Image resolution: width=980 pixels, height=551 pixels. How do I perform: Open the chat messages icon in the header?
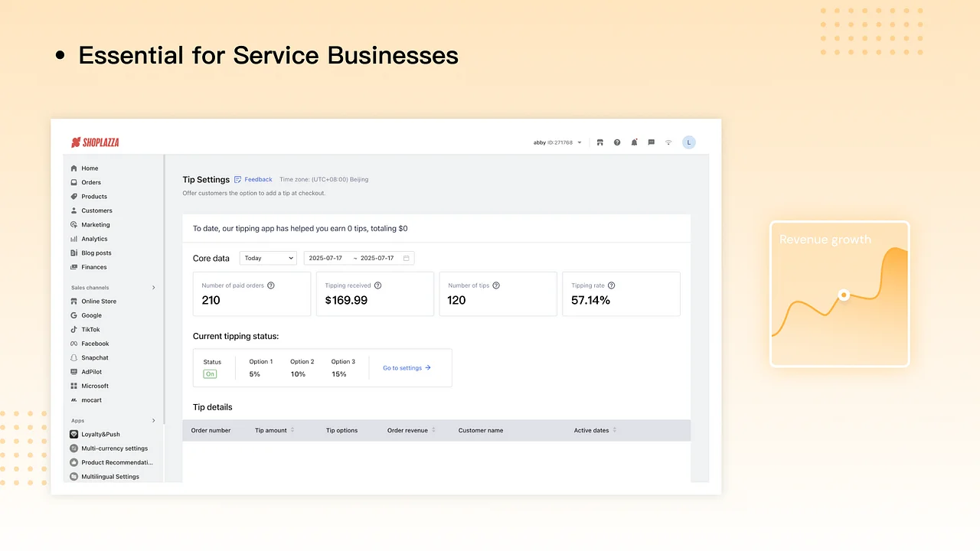[x=651, y=142]
